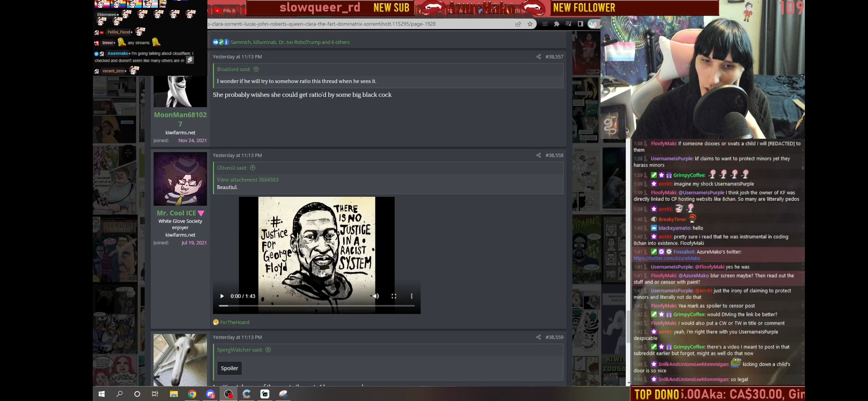Open the 'View attachment 3664553' link
Image resolution: width=868 pixels, height=401 pixels.
(247, 180)
